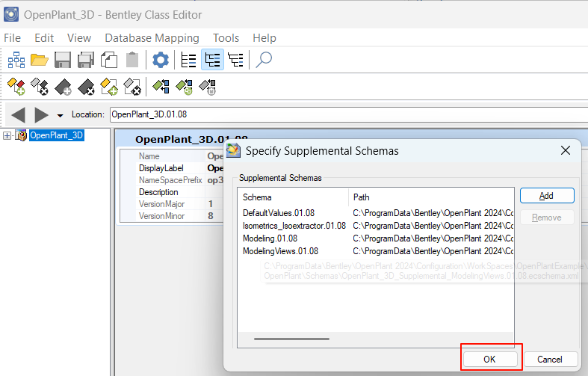Click the gray remove class icon with X badge

(40, 87)
